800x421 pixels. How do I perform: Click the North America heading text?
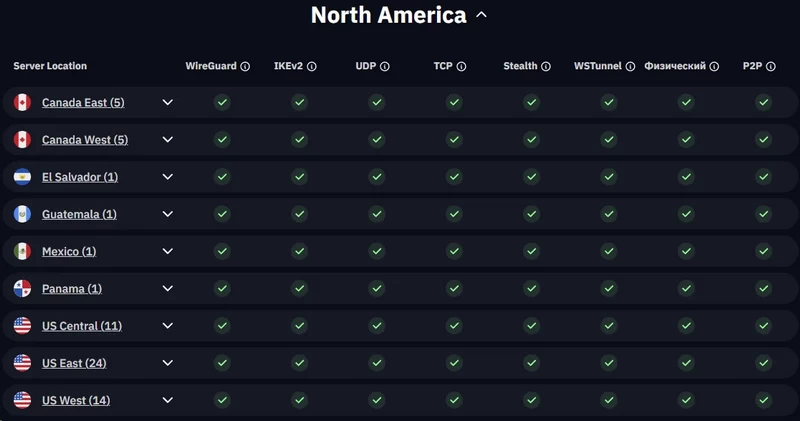point(389,15)
